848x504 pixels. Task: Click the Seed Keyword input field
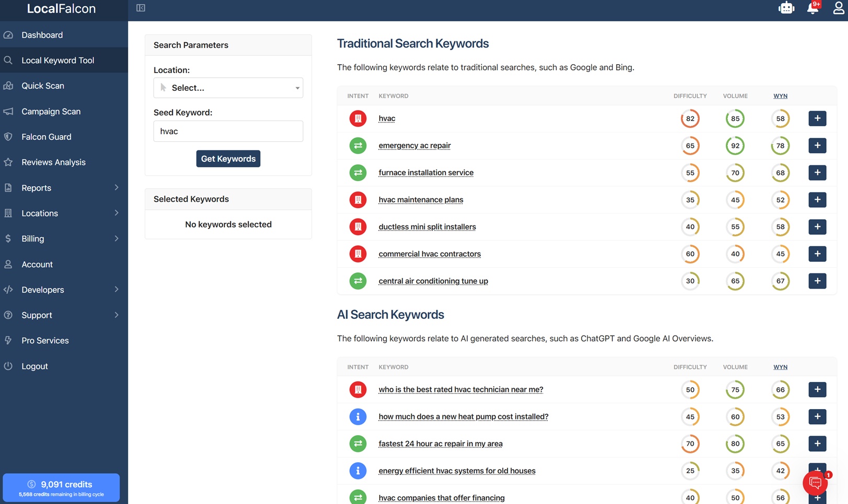pos(228,131)
